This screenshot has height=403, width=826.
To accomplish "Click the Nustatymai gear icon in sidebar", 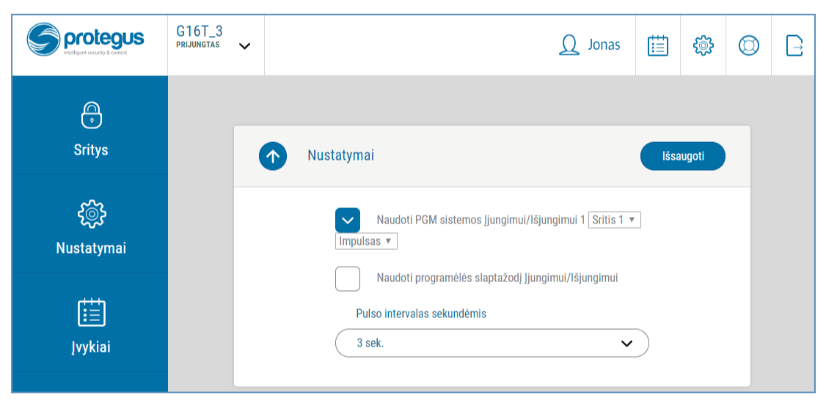I will pyautogui.click(x=90, y=213).
